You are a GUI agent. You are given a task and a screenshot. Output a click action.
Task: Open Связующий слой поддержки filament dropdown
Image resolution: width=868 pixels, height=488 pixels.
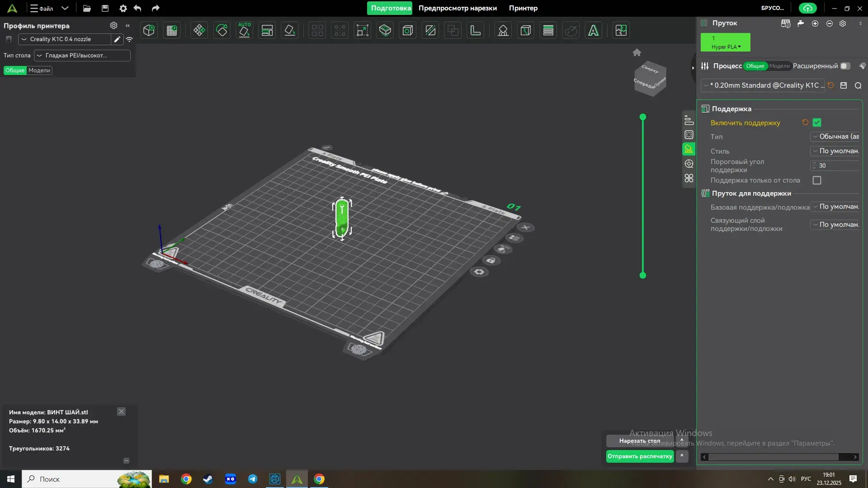coord(835,225)
